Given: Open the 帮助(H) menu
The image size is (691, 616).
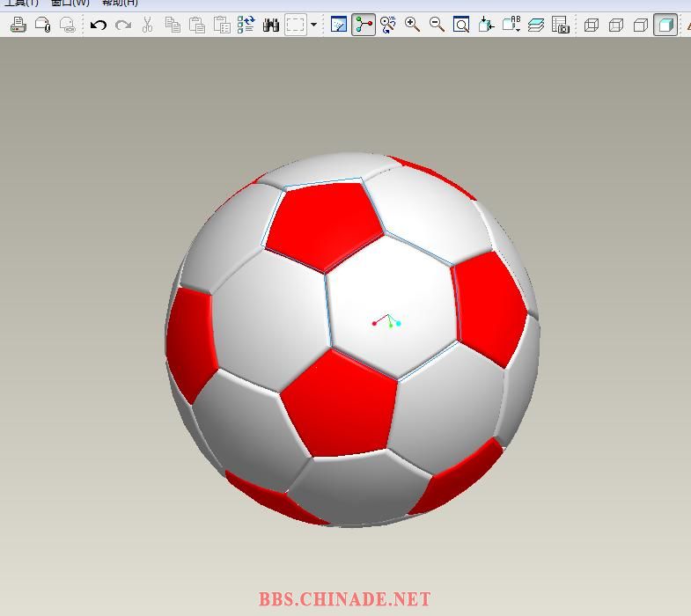Looking at the screenshot, I should [x=120, y=4].
